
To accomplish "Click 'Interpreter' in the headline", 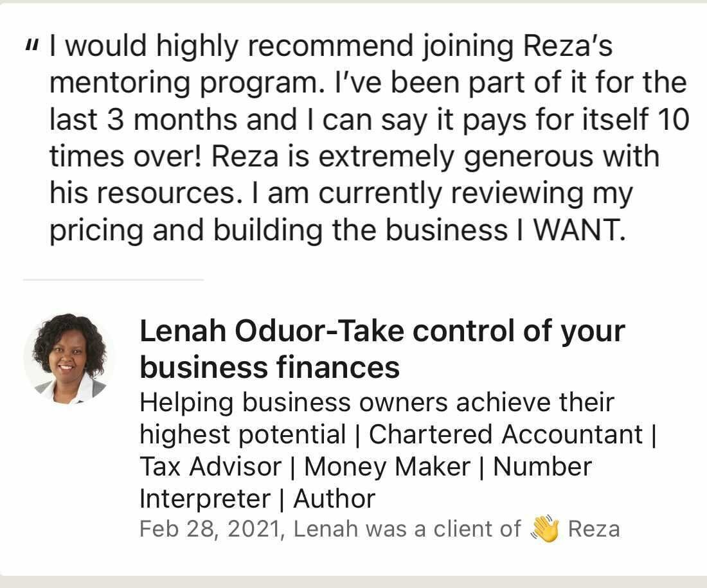I will 205,499.
